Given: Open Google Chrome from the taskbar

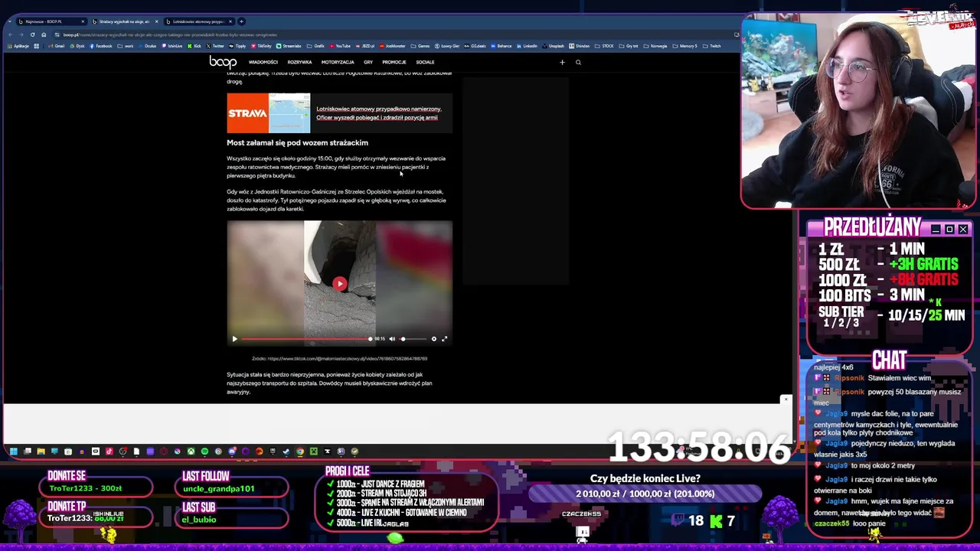Looking at the screenshot, I should pos(300,452).
